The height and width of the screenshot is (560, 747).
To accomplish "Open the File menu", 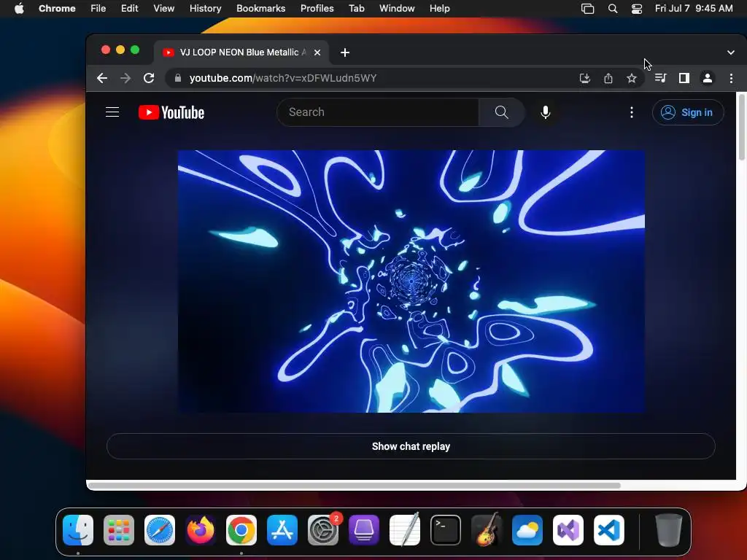I will (x=98, y=9).
